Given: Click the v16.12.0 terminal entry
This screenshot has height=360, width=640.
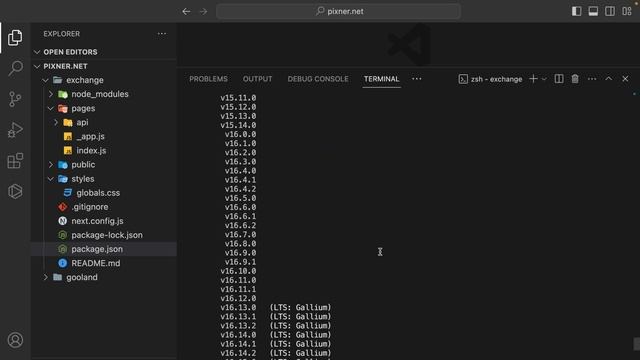Looking at the screenshot, I should [238, 298].
